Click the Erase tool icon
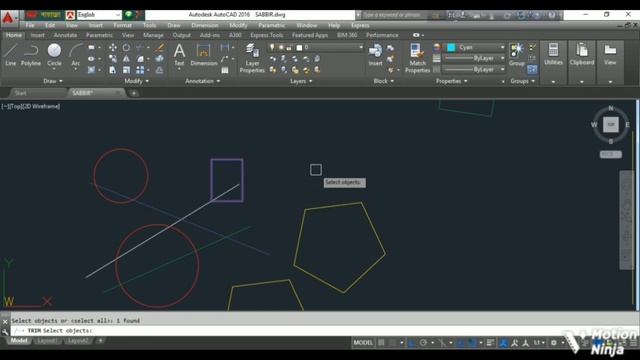The width and height of the screenshot is (640, 360). pos(160,48)
